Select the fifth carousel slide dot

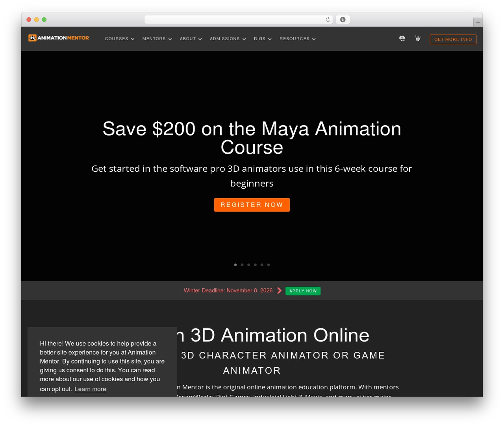point(262,265)
